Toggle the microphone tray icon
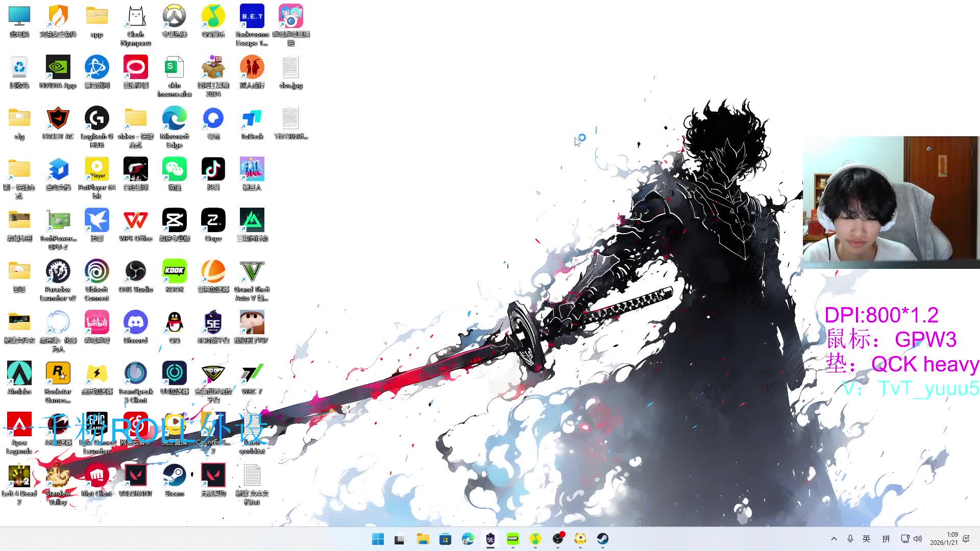Screen dimensions: 980x551 click(850, 539)
